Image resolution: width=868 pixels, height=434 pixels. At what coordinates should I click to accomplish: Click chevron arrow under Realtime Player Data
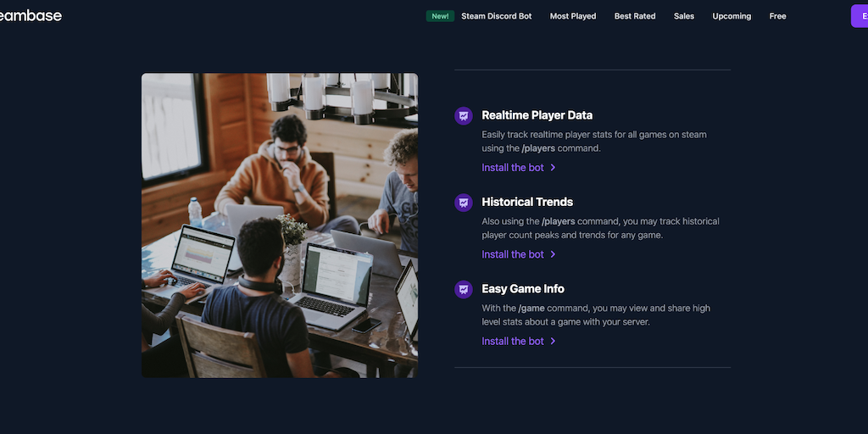[553, 167]
